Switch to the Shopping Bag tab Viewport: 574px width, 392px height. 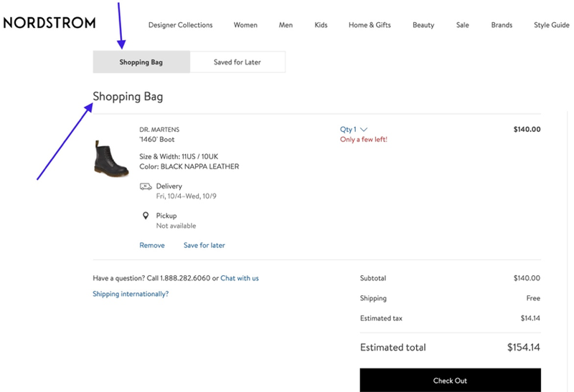coord(141,62)
